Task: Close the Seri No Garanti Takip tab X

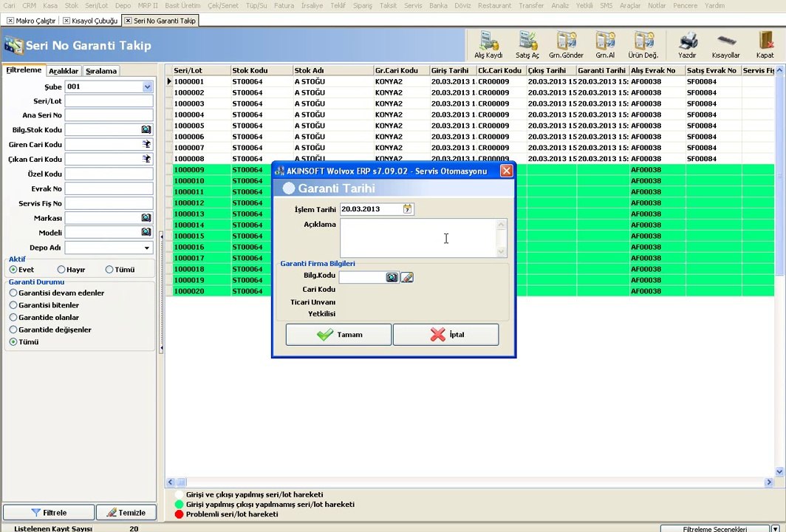Action: click(128, 21)
